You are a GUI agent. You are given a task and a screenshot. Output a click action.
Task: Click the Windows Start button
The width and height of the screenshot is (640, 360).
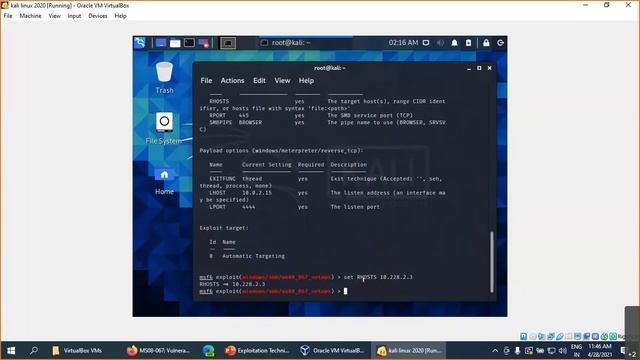(11, 351)
